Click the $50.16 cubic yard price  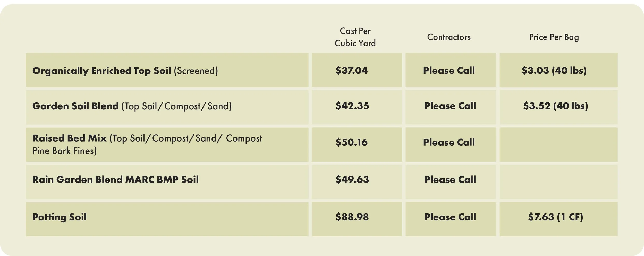pos(351,142)
